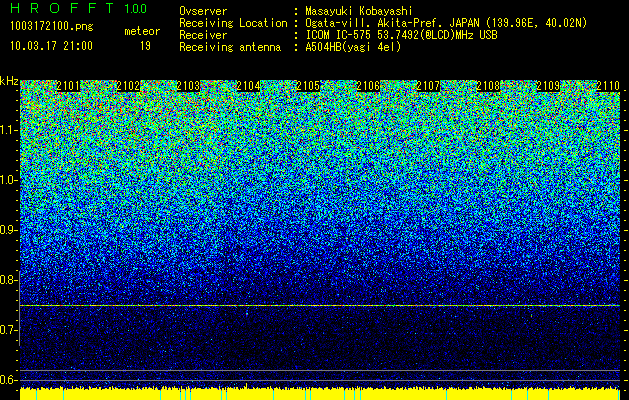
Task: Click the 0.6 frequency axis label
Action: 8,380
